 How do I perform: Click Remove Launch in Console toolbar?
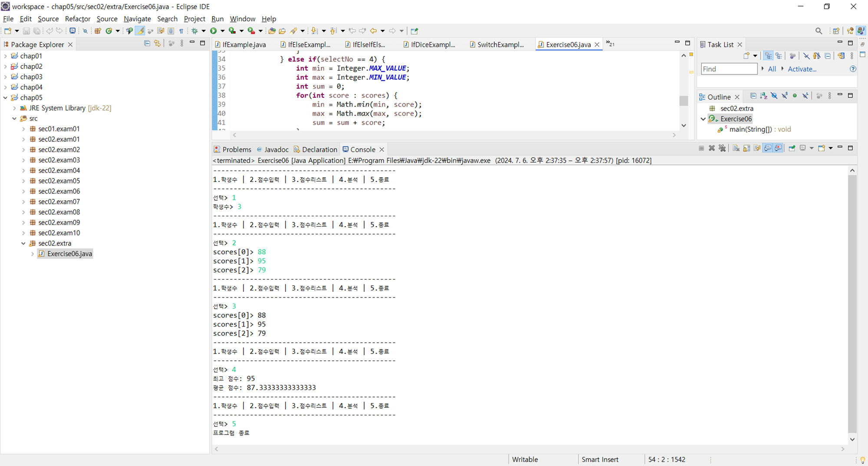712,148
